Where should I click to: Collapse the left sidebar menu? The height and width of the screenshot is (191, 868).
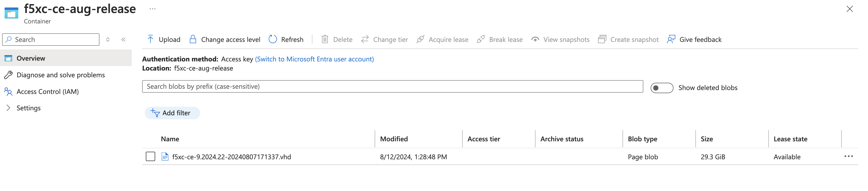123,39
